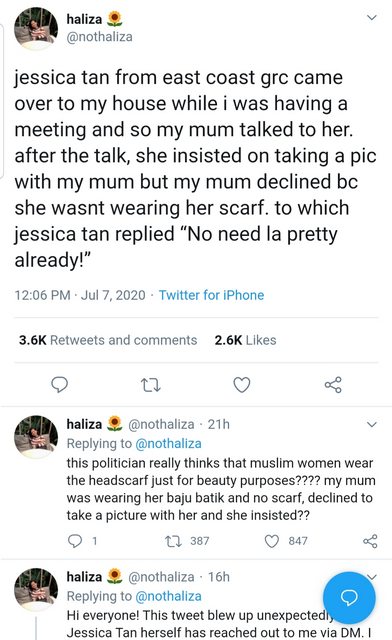Share the 21h reply tweet
Viewport: 392px width, 640px height.
[370, 541]
